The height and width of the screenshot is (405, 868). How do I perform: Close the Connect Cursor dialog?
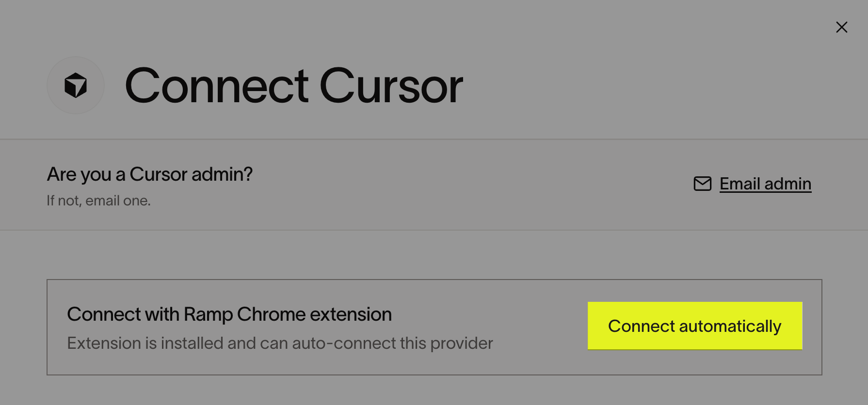[x=842, y=27]
